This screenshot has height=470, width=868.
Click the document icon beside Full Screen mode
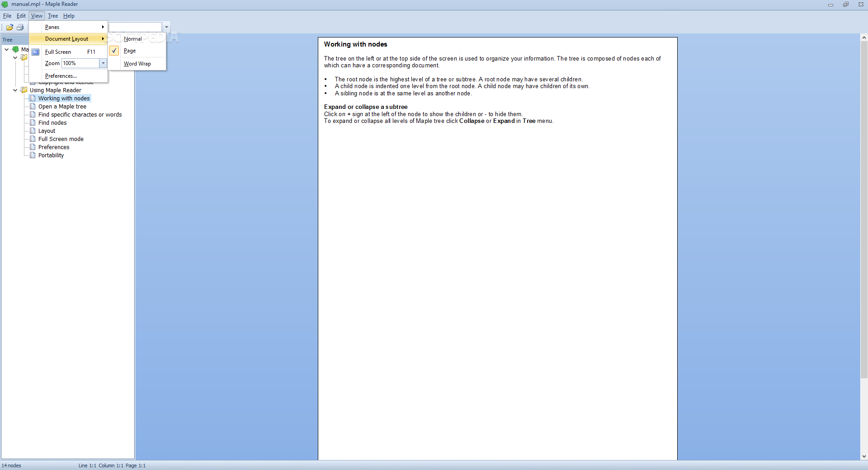[33, 139]
